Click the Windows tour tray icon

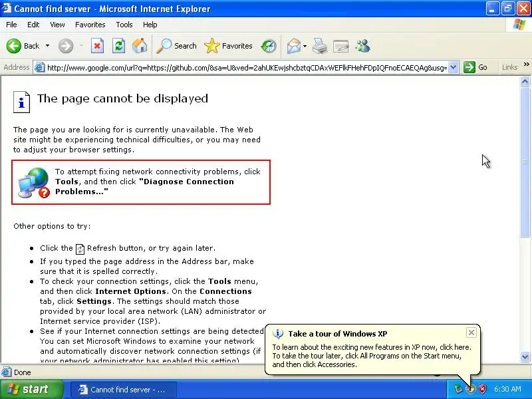tap(470, 389)
